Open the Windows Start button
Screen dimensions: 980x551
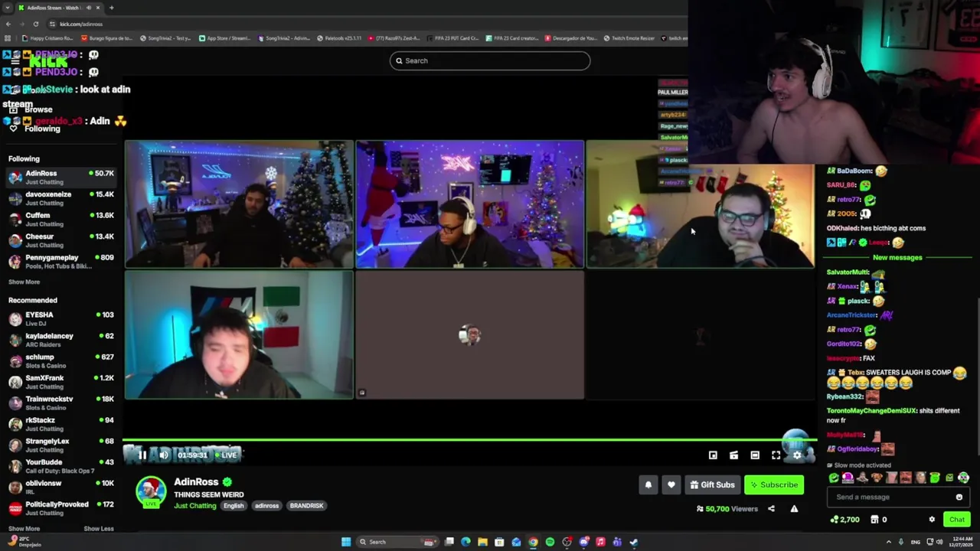click(x=346, y=542)
